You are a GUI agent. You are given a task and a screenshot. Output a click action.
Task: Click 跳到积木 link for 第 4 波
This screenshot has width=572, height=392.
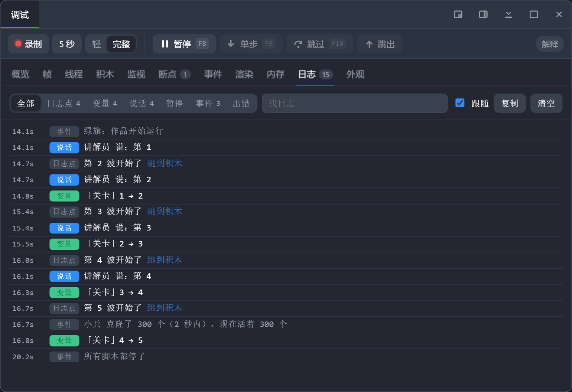(165, 260)
